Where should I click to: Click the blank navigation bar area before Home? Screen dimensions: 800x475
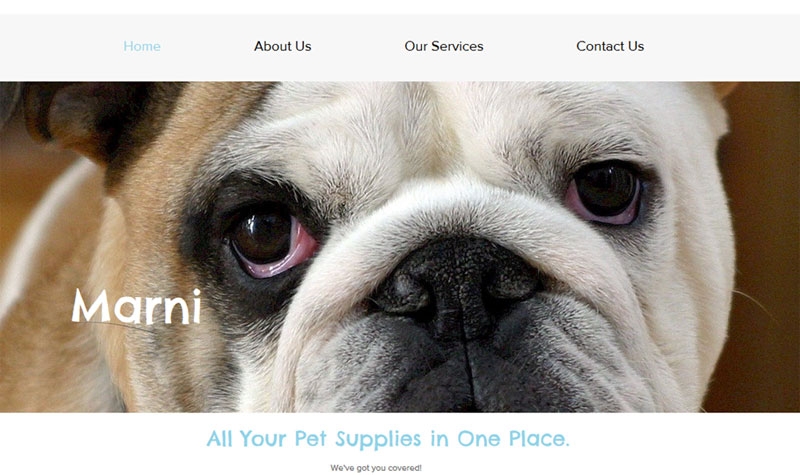(59, 47)
